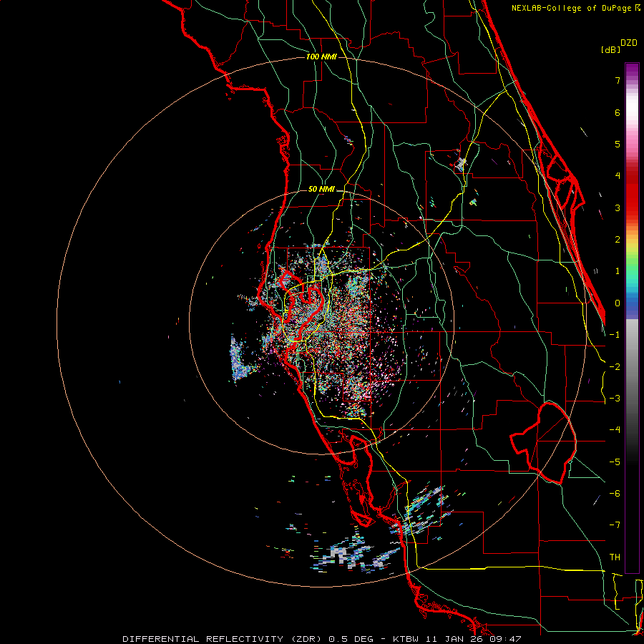644x644 pixels.
Task: Click the 6 dB label on color scale
Action: tap(618, 112)
